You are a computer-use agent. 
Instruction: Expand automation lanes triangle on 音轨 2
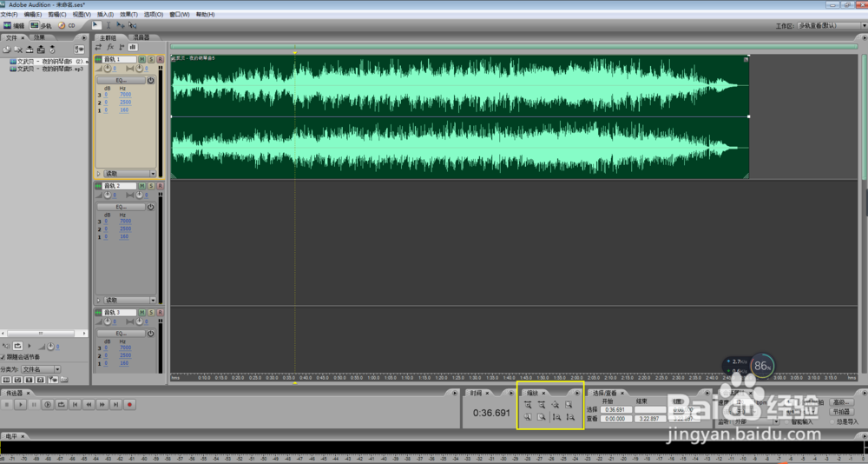coord(99,300)
